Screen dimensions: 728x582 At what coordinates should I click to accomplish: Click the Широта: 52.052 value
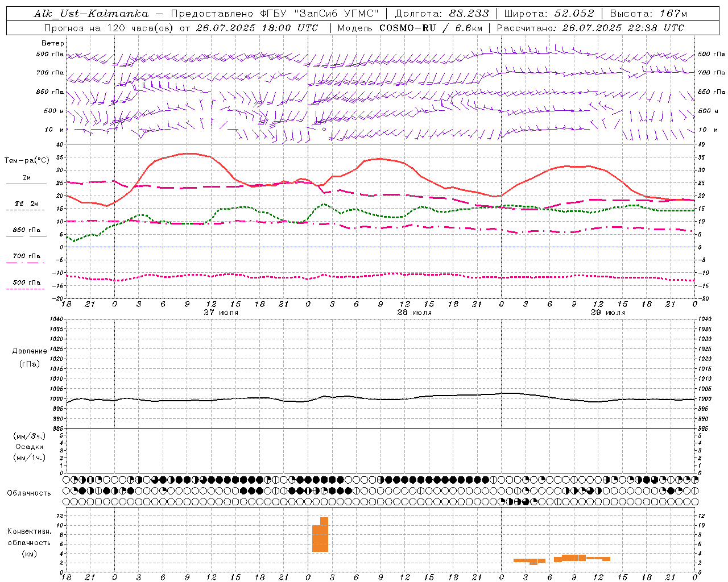pos(549,14)
